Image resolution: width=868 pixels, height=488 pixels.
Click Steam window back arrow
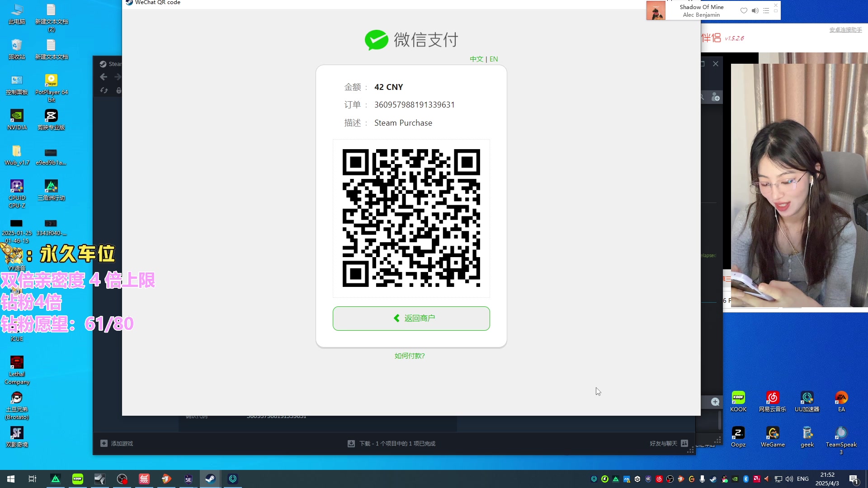tap(104, 77)
